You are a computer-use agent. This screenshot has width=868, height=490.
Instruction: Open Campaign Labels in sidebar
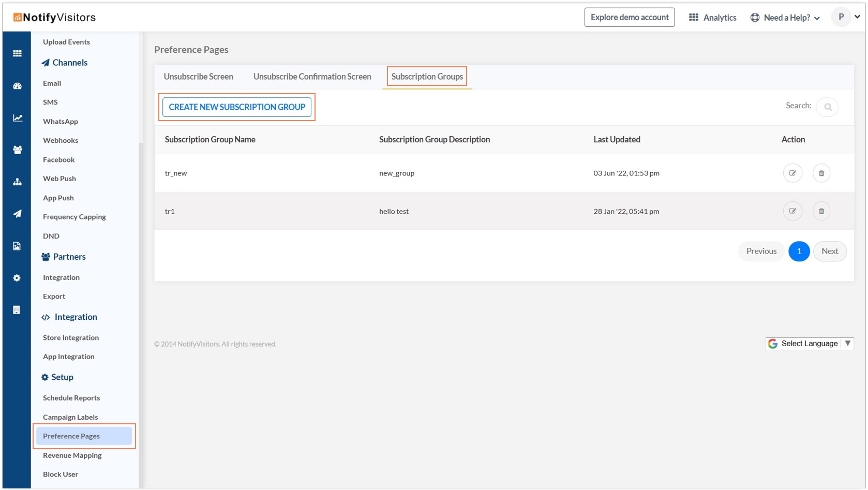click(70, 417)
